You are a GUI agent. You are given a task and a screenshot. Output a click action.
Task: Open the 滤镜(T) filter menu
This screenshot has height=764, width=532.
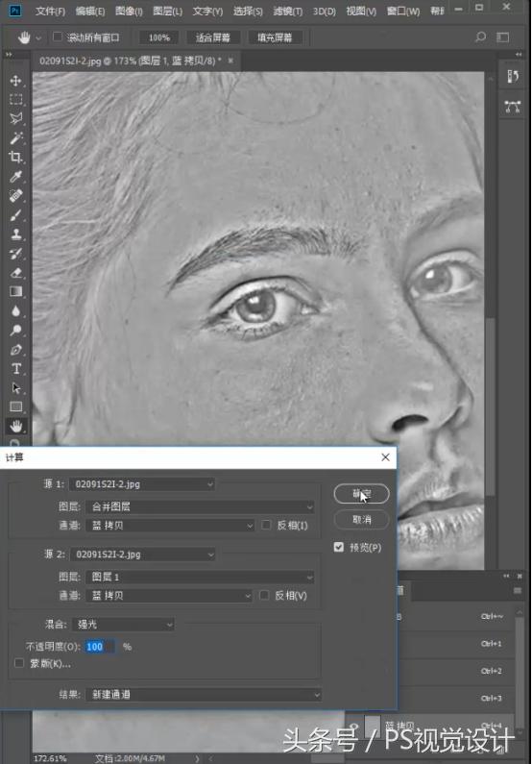point(288,11)
